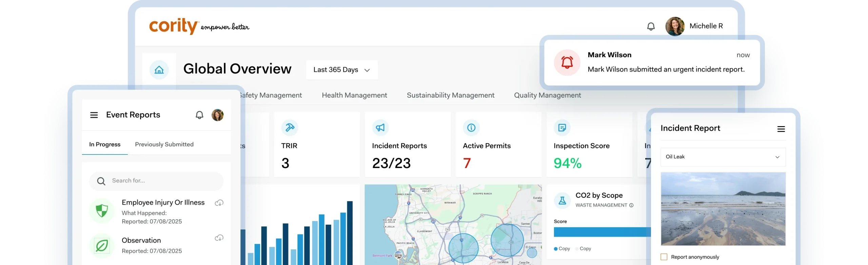The height and width of the screenshot is (265, 868).
Task: Open the Oil Leak incident type dropdown
Action: pyautogui.click(x=723, y=157)
